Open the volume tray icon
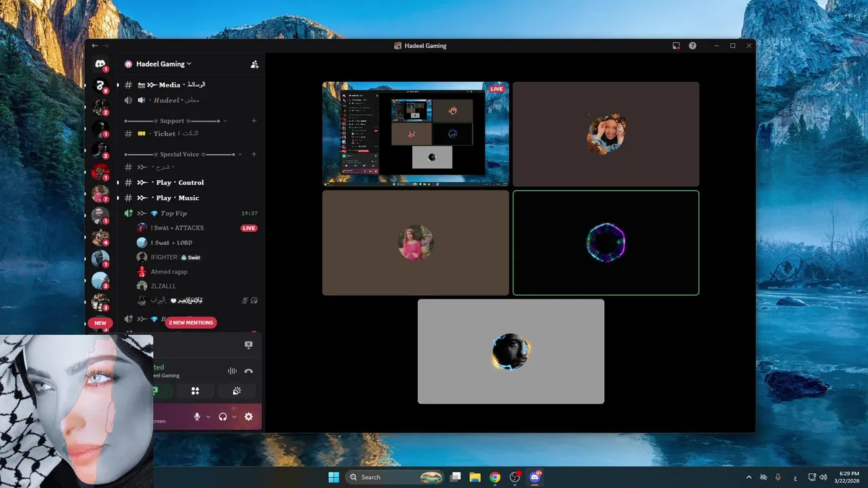 click(823, 477)
